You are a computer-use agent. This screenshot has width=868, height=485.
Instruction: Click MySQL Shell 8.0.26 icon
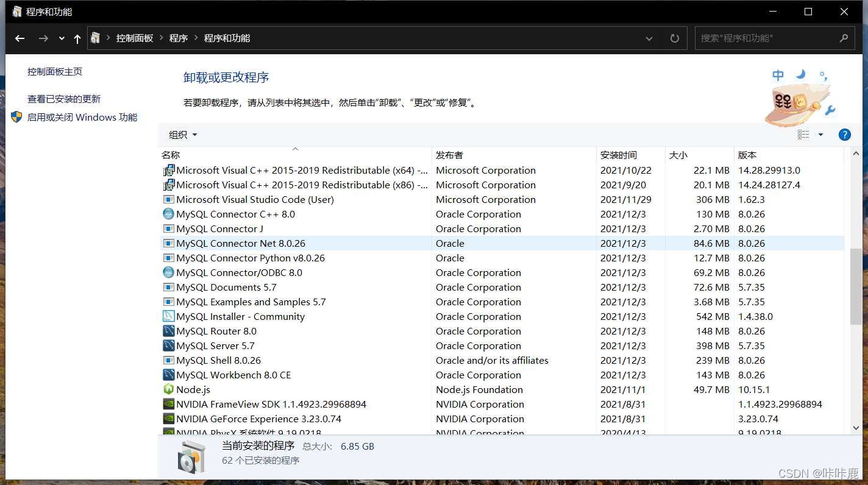coord(169,360)
